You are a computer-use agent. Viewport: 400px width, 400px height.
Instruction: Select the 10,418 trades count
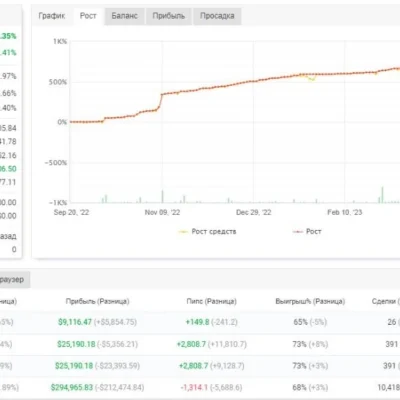click(x=388, y=387)
